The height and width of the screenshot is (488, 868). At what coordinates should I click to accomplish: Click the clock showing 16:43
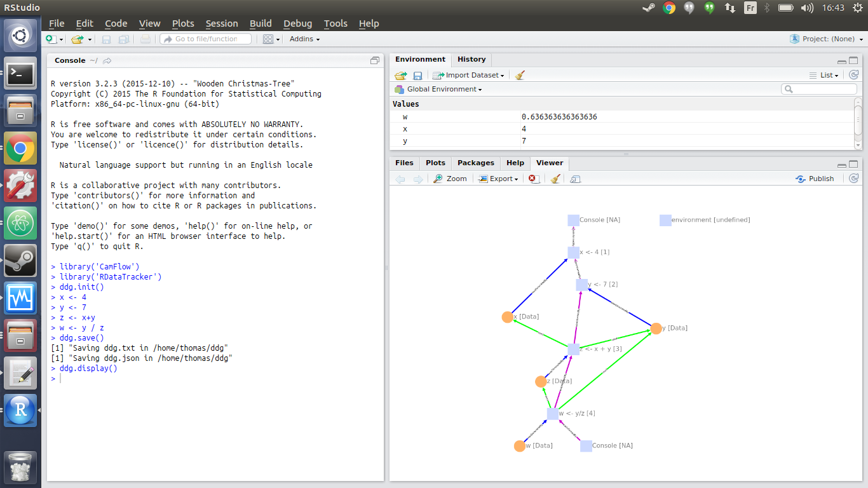pyautogui.click(x=833, y=8)
